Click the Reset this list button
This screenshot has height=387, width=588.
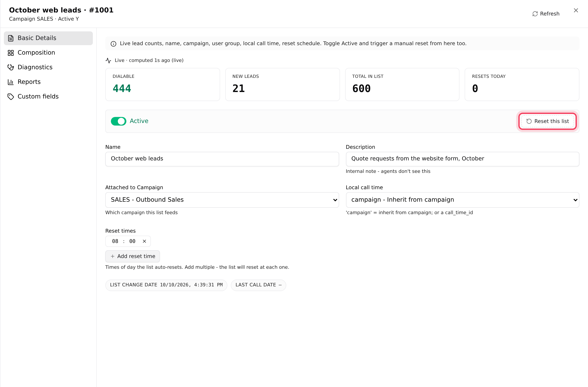click(x=547, y=121)
